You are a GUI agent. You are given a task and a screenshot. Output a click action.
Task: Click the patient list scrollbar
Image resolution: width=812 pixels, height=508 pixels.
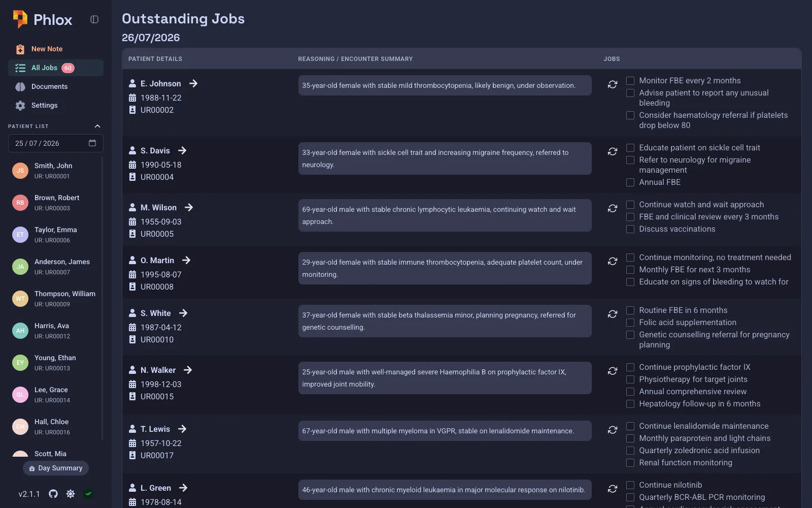pos(103,298)
